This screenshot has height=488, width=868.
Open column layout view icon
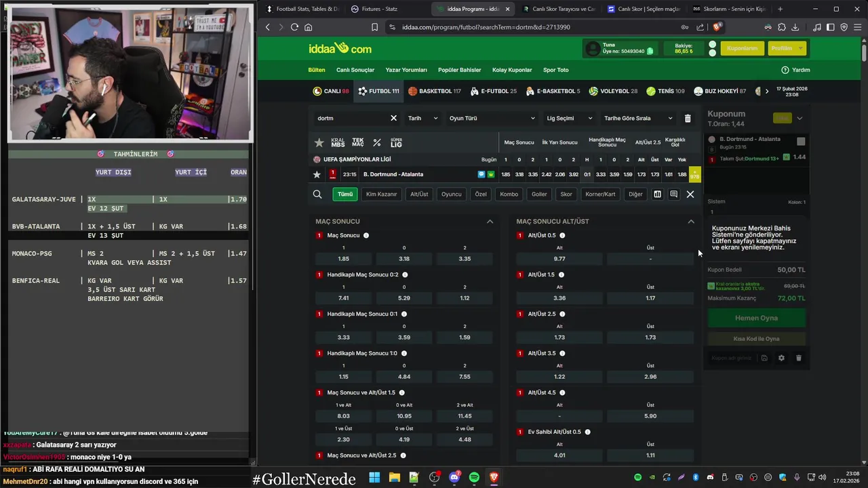coord(657,195)
